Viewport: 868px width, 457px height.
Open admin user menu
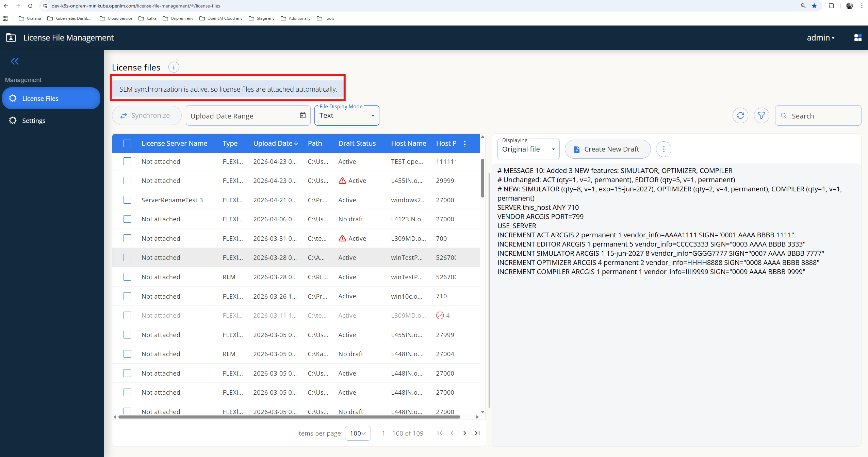821,37
